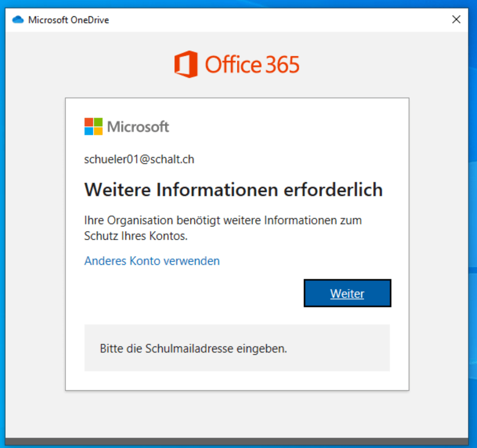The width and height of the screenshot is (477, 448).
Task: Click the Office 365 text in the header
Action: tap(252, 65)
